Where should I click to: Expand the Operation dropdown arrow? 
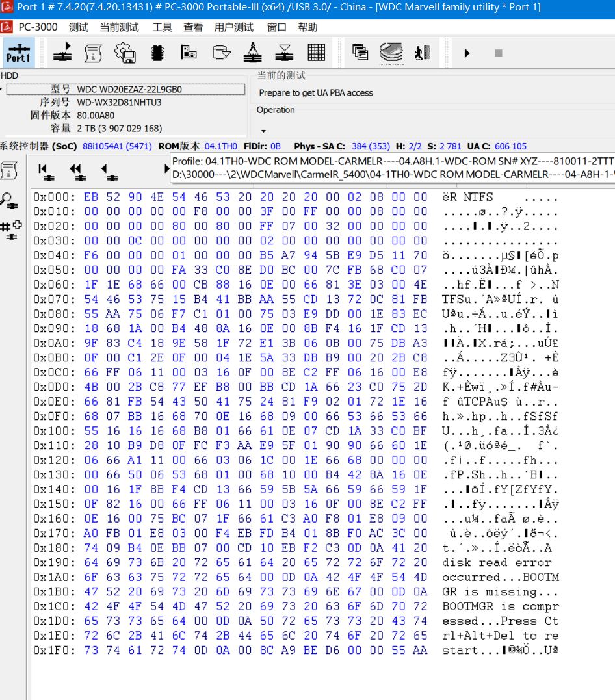263,131
